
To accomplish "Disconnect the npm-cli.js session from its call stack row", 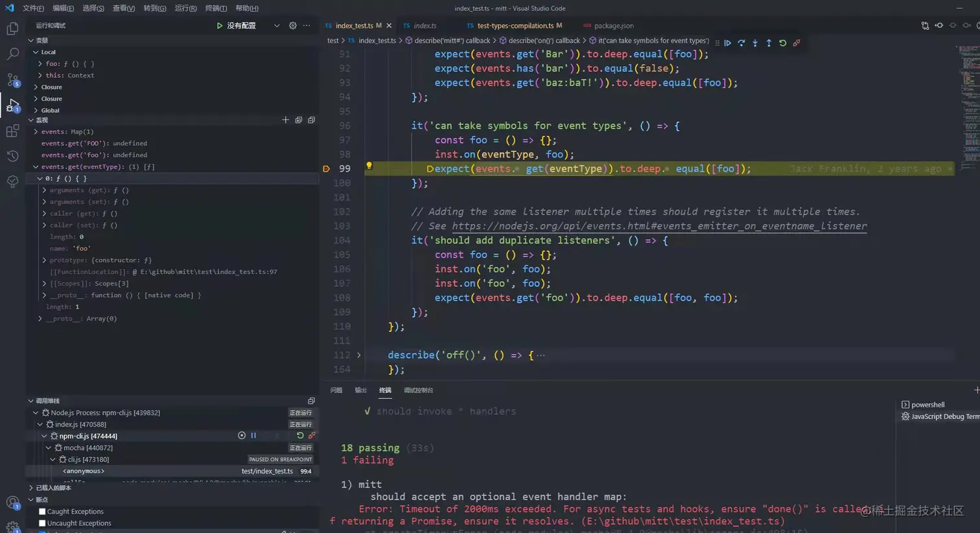I will [312, 436].
